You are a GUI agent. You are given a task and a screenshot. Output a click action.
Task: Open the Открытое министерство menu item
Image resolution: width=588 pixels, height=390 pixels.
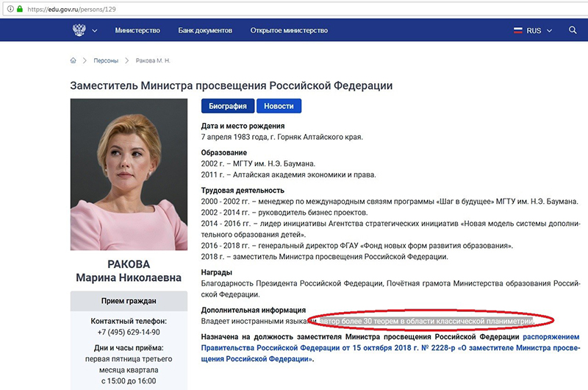[289, 31]
